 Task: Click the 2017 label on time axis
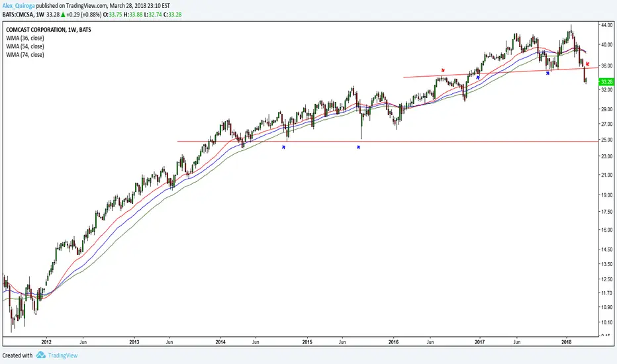point(480,342)
